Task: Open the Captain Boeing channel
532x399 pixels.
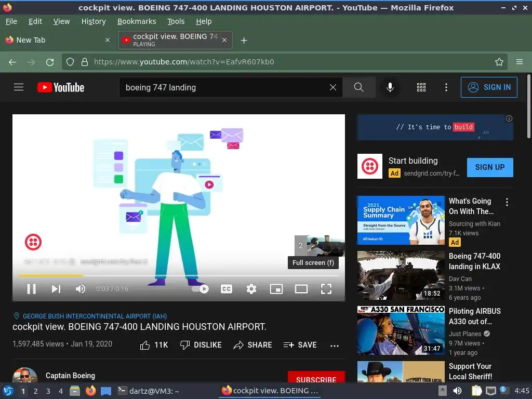Action: point(70,376)
